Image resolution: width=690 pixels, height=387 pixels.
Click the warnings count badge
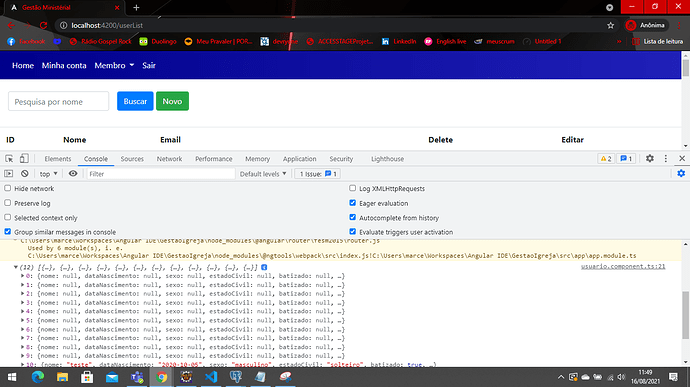point(606,158)
